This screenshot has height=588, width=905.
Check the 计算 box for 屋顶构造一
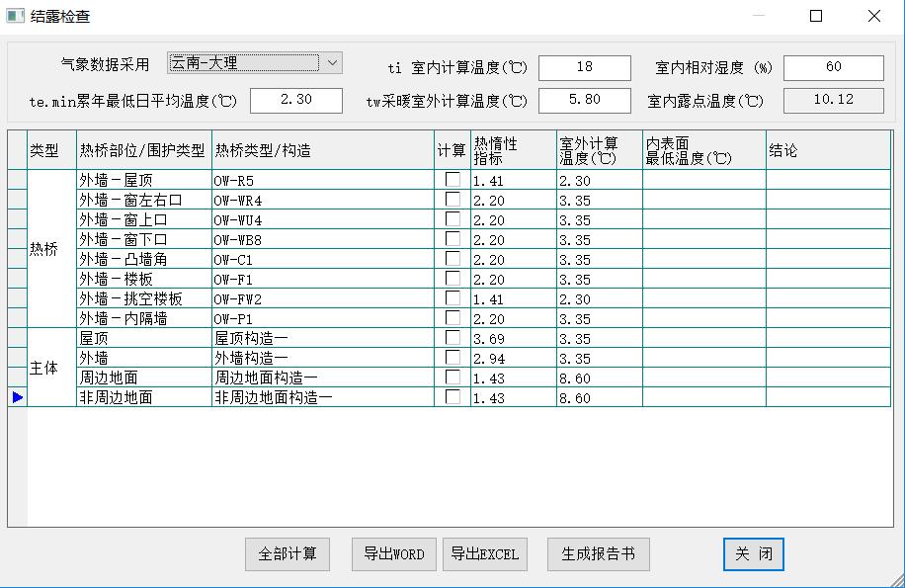point(452,338)
